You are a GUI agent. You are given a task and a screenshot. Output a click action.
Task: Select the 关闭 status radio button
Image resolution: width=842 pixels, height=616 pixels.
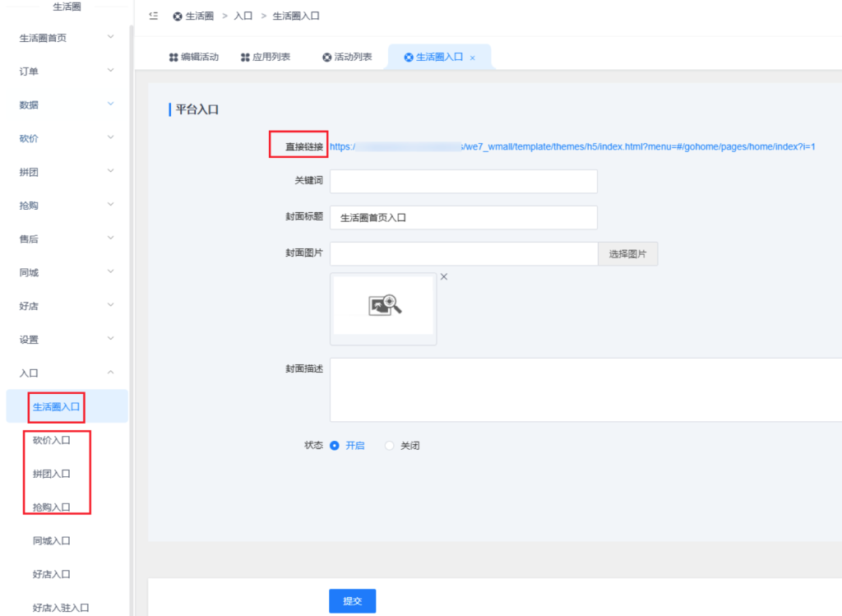coord(390,446)
